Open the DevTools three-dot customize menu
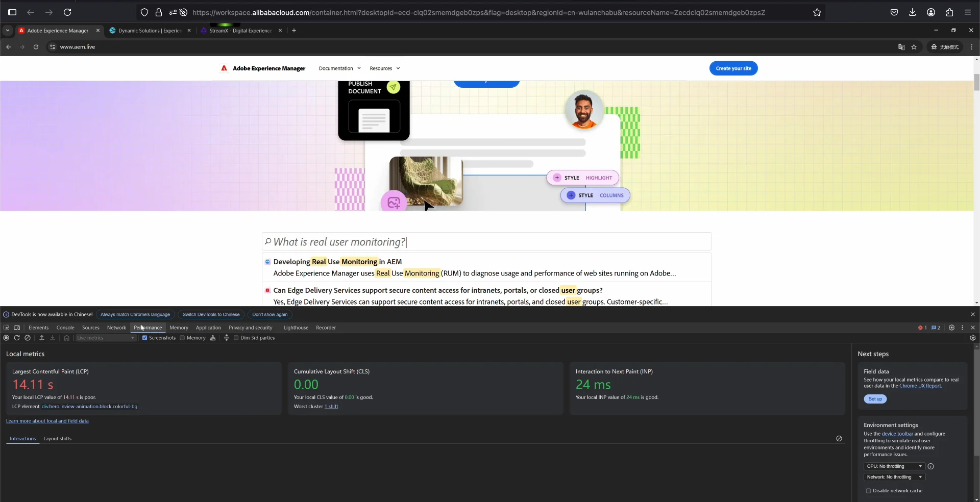 [x=962, y=328]
